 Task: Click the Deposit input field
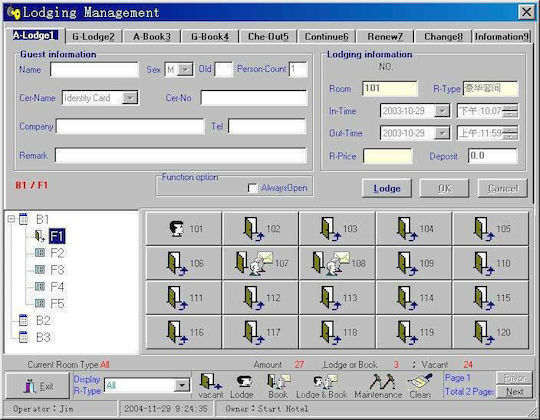point(492,156)
